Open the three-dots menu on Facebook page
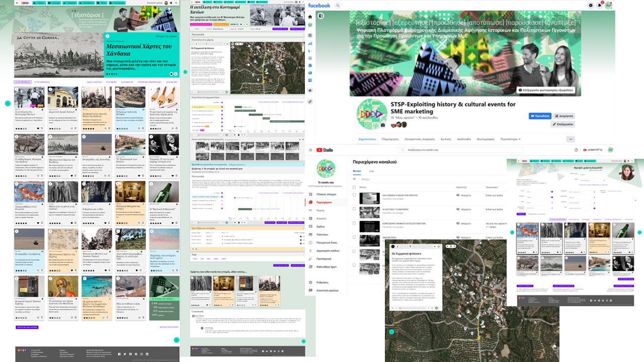644x362 pixels. click(571, 139)
